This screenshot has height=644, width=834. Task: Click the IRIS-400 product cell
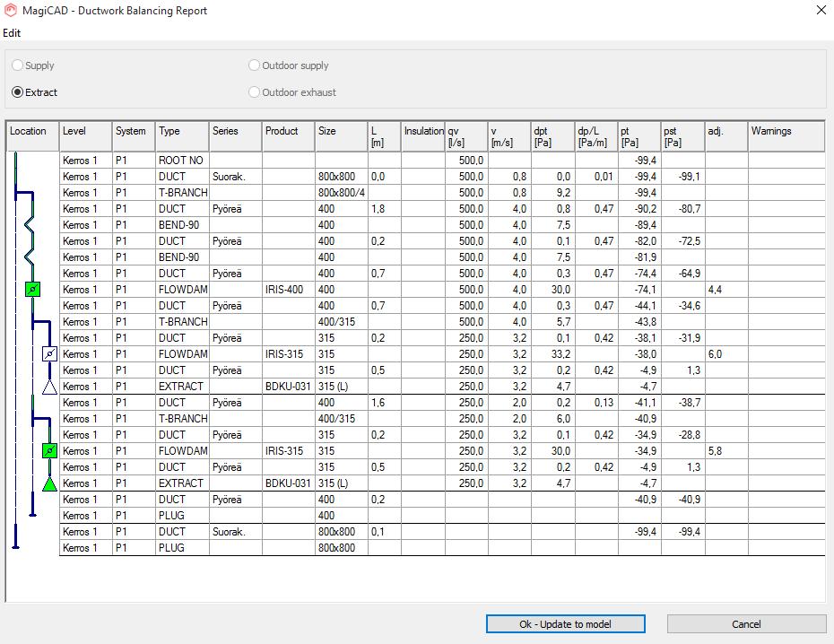[288, 290]
